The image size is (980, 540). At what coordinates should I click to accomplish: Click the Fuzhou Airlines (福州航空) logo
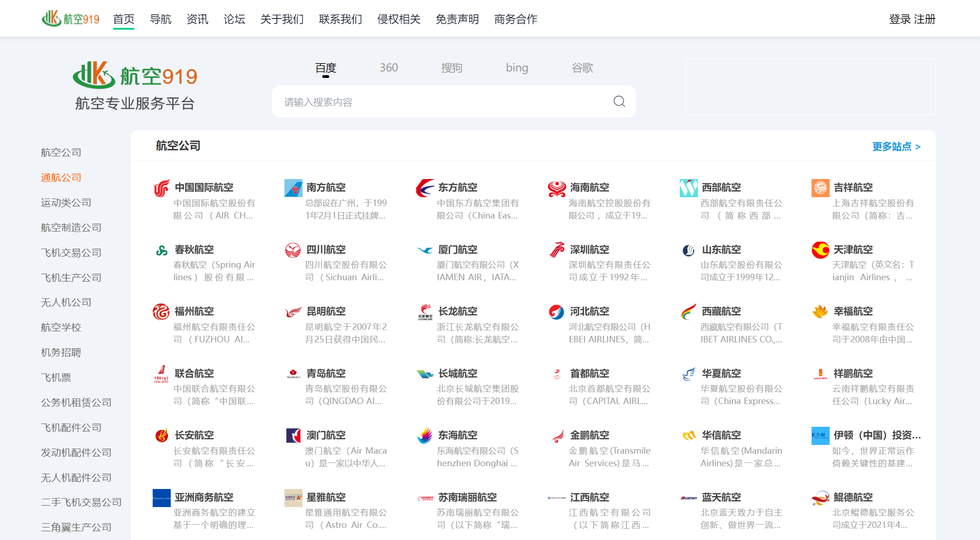161,312
